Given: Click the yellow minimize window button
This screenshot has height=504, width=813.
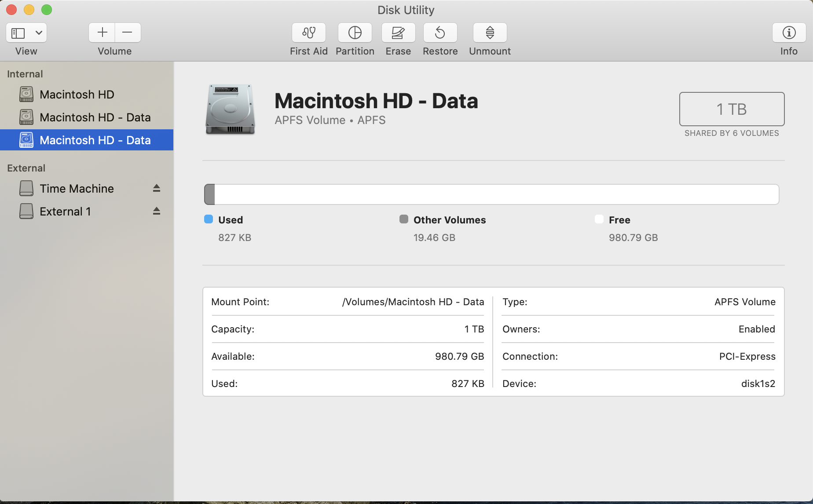Looking at the screenshot, I should coord(29,9).
